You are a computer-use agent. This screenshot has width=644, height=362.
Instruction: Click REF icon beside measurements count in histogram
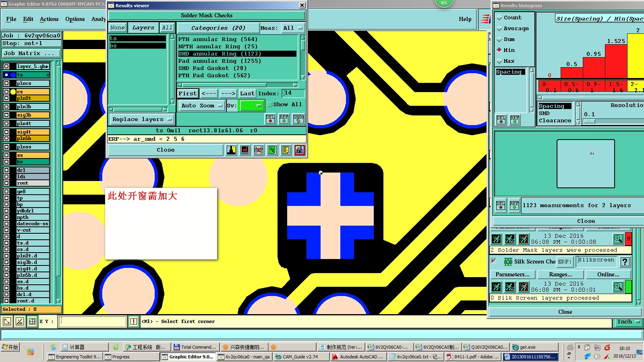pyautogui.click(x=514, y=205)
